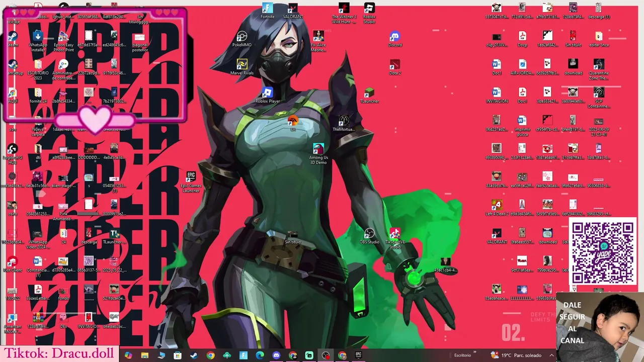
Task: Open Nueva carpeta folder
Action: 38,126
